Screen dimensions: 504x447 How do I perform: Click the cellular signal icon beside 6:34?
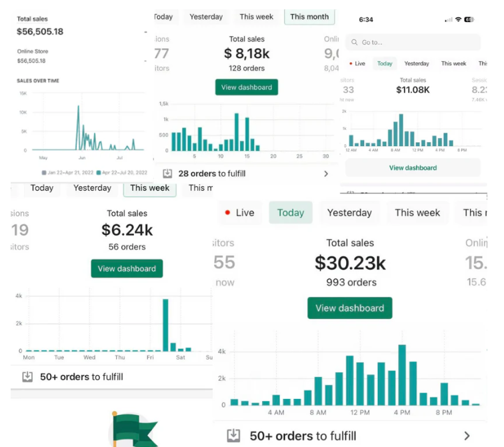pyautogui.click(x=449, y=20)
